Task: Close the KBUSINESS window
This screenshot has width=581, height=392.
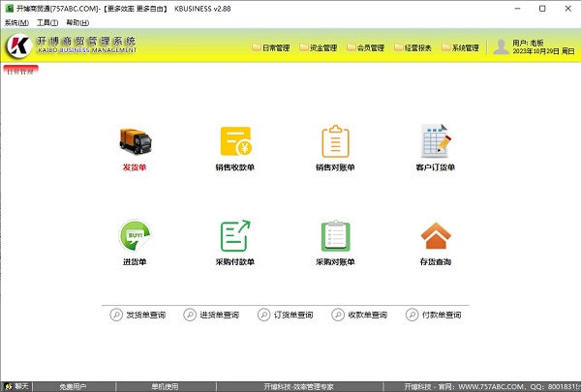Action: click(568, 8)
